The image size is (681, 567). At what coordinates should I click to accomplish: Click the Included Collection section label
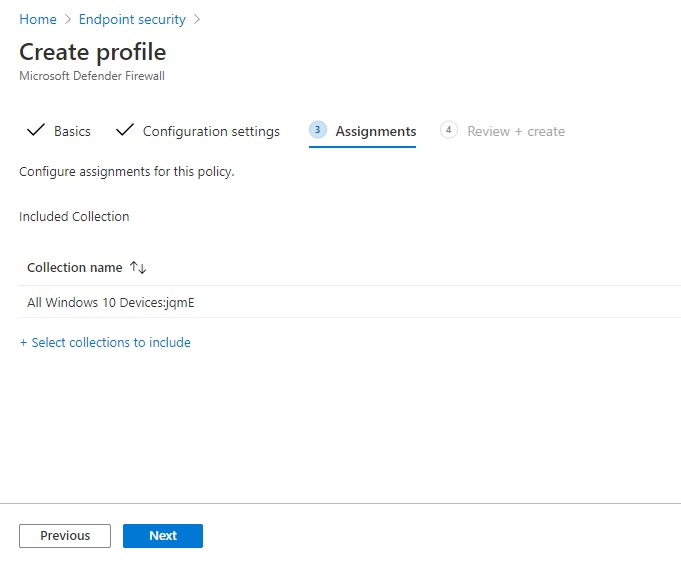[74, 216]
